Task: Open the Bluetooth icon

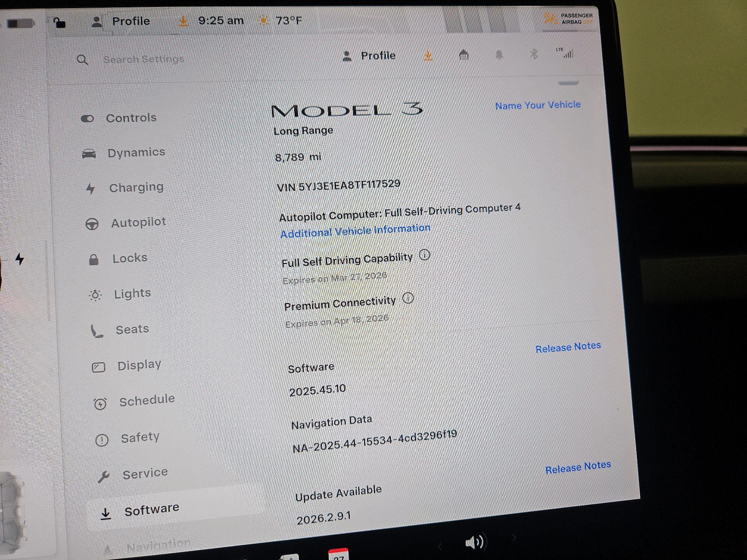Action: tap(534, 54)
